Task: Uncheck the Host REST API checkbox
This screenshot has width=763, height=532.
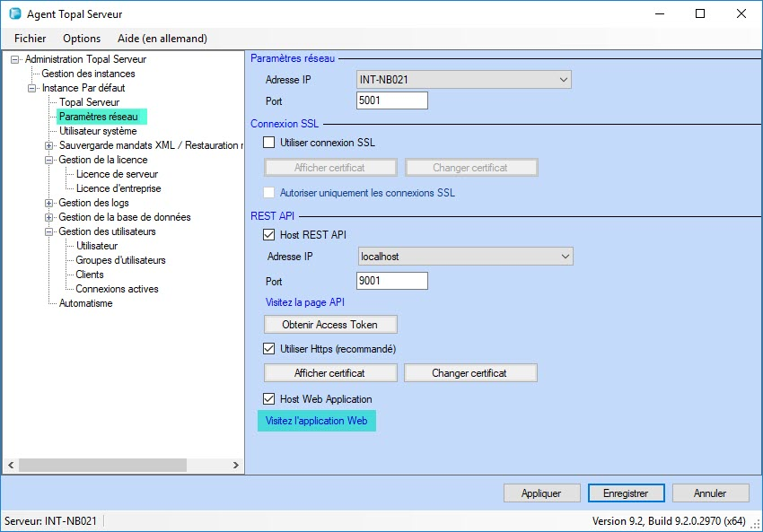Action: (x=268, y=235)
